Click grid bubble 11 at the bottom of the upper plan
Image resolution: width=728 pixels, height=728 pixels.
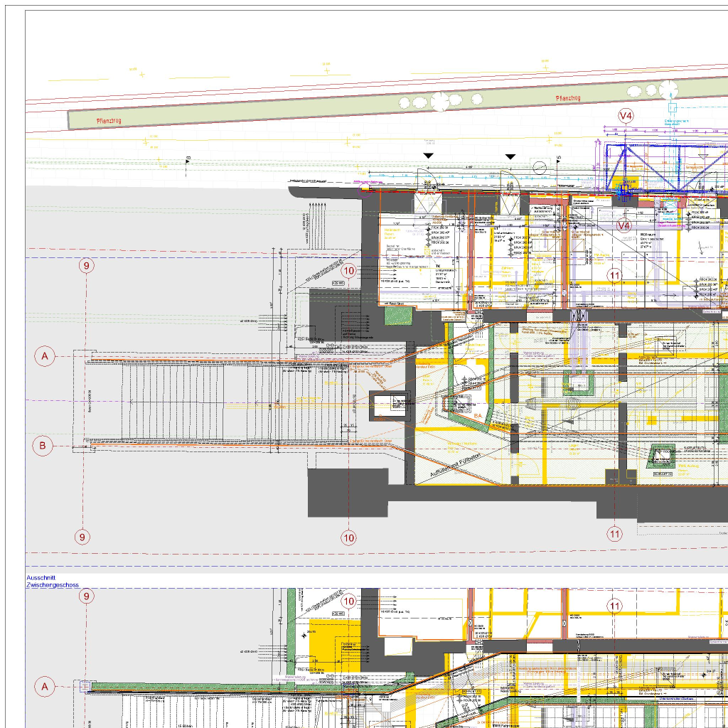coord(615,535)
